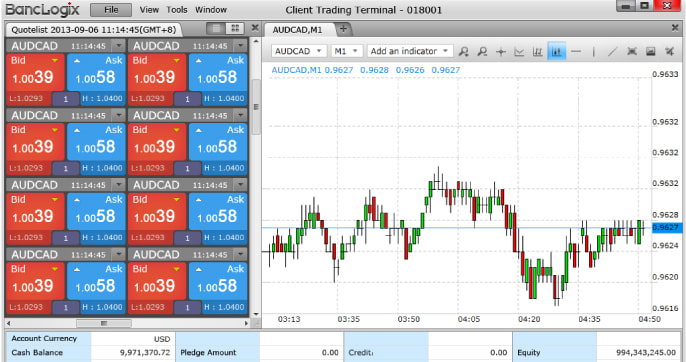Save chart as image icon
The height and width of the screenshot is (362, 686).
click(651, 52)
